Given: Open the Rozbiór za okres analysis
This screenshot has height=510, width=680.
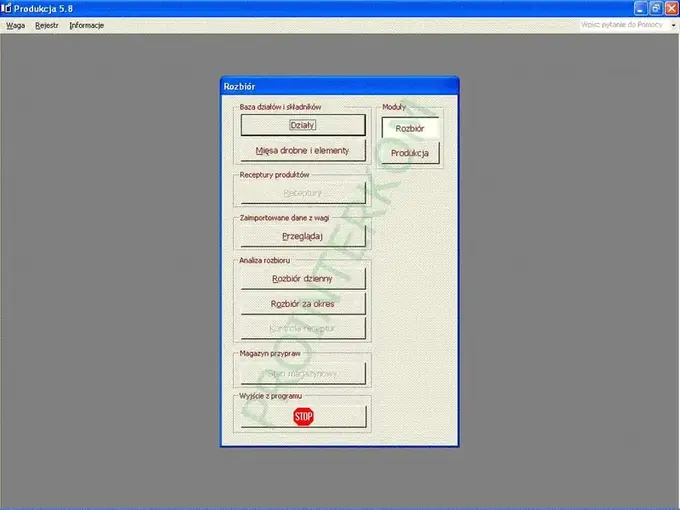Looking at the screenshot, I should pos(303,304).
